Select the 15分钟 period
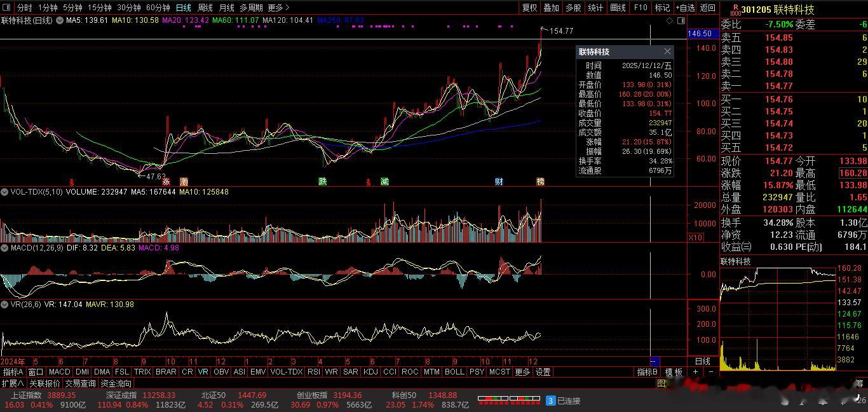 point(99,8)
